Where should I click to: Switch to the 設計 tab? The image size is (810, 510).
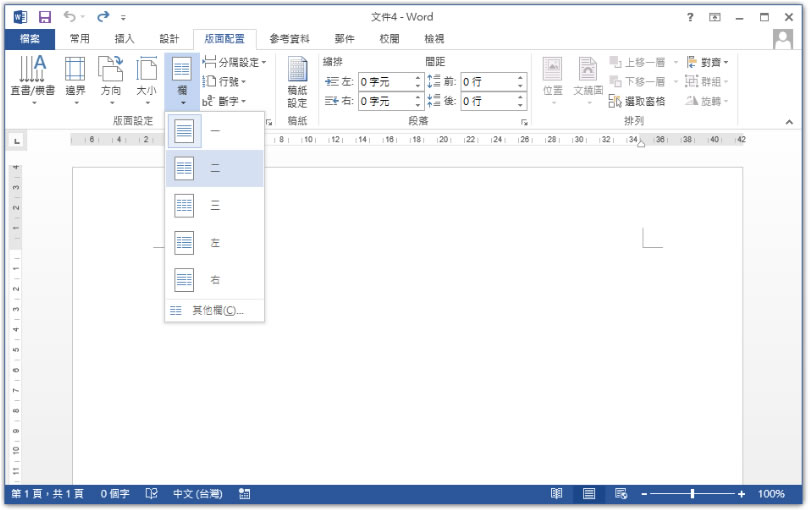point(169,39)
